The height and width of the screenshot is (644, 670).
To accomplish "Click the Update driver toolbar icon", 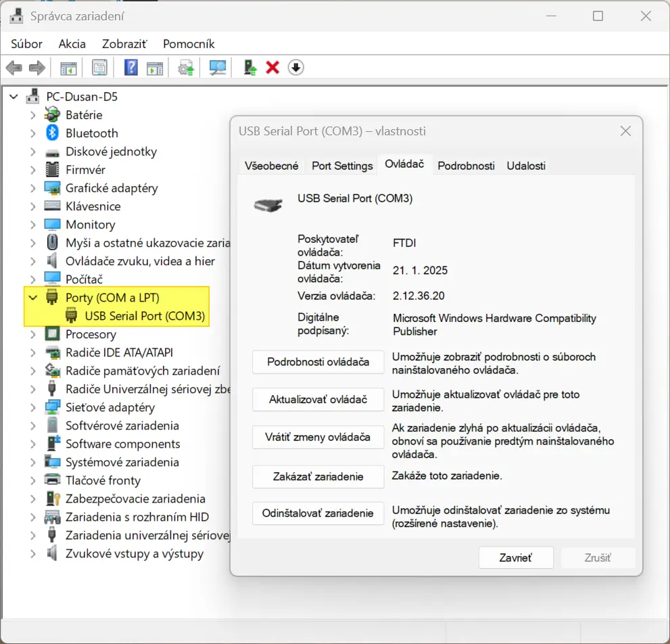I will pos(185,67).
